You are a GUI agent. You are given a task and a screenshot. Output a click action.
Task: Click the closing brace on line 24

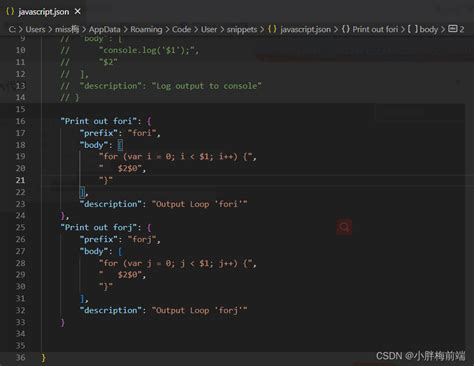[63, 216]
